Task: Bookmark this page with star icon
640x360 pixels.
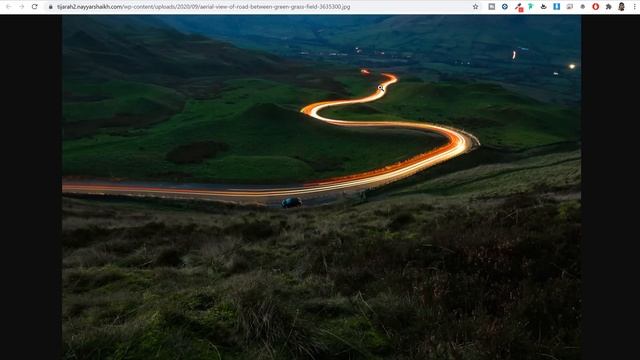Action: pos(476,7)
